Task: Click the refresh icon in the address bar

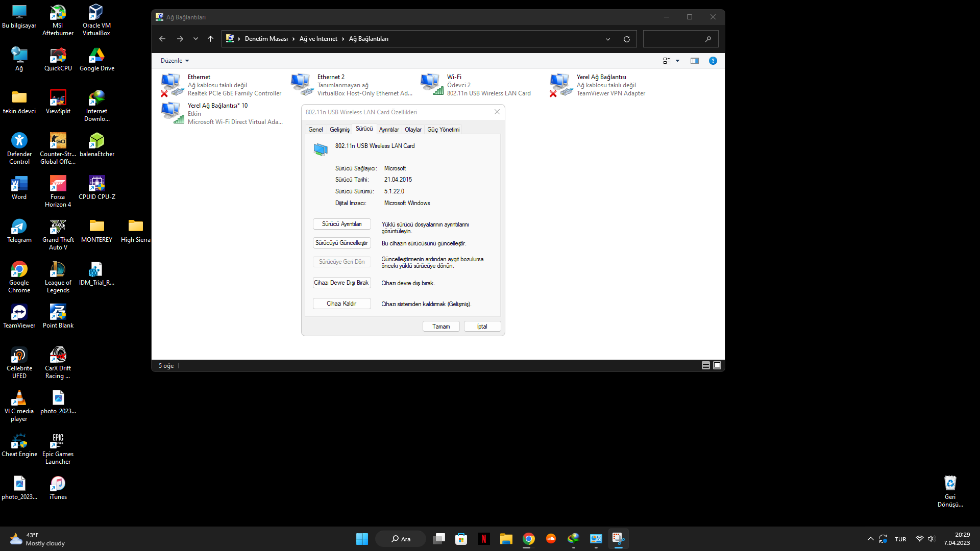Action: click(627, 39)
